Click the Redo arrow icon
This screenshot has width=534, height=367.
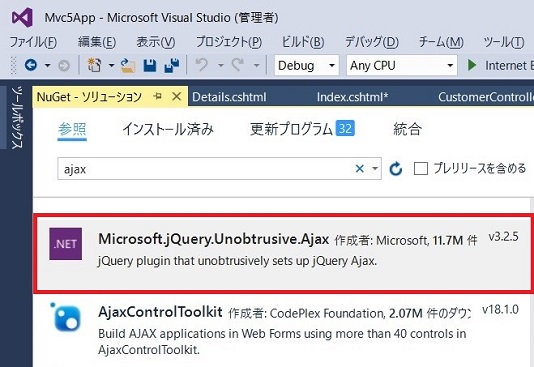pos(238,64)
